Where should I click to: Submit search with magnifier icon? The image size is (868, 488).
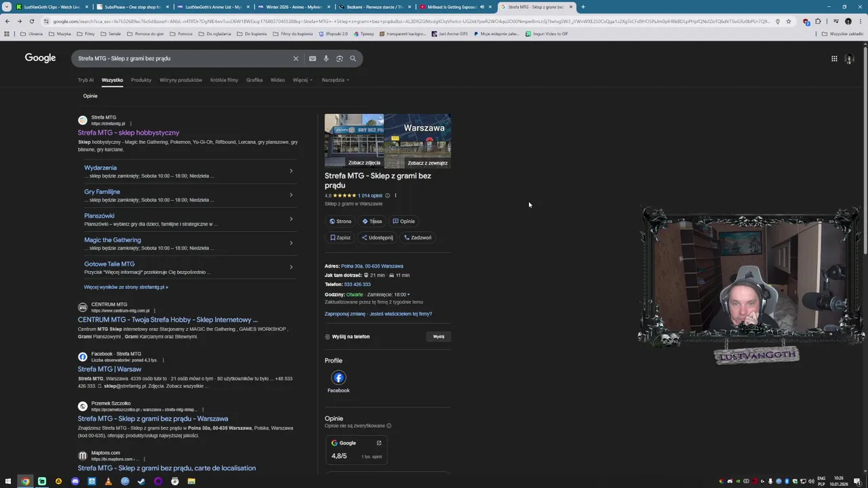(x=353, y=58)
